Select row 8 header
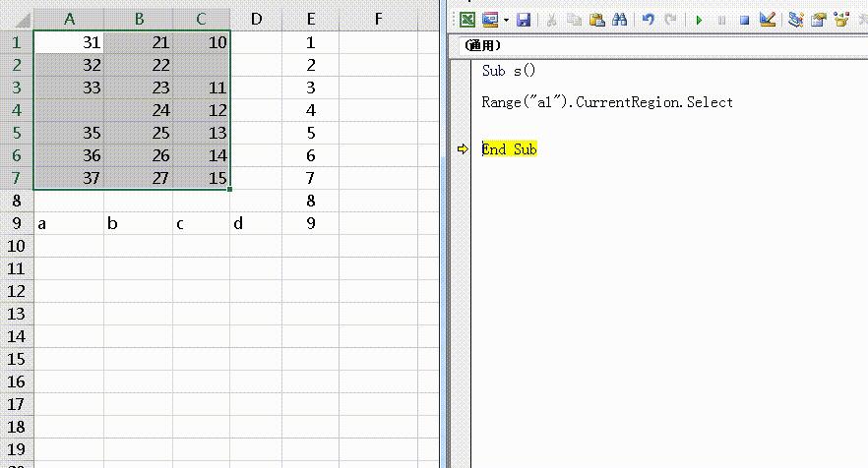Image resolution: width=868 pixels, height=468 pixels. coord(17,201)
